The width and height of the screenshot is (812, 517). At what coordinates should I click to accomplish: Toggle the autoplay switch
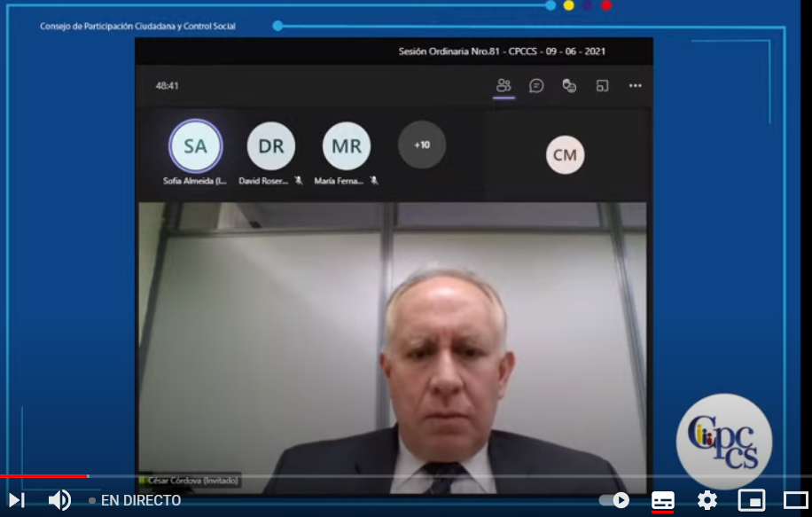(x=614, y=500)
